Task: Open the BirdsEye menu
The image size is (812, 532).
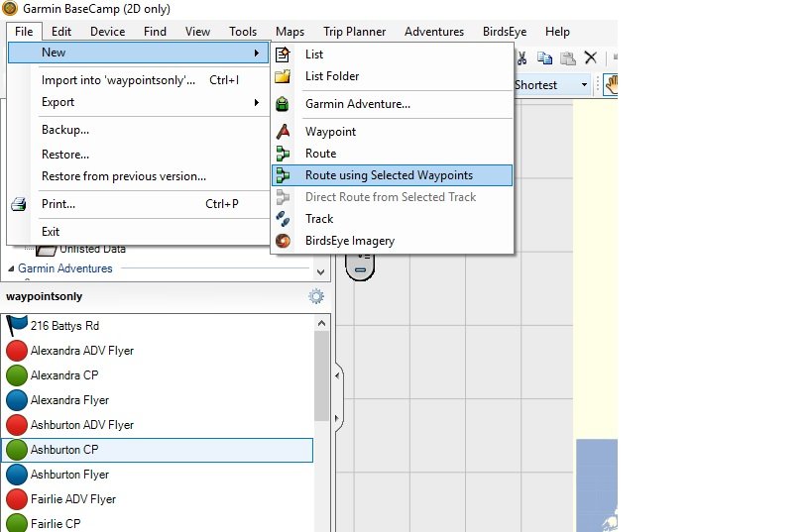Action: [x=505, y=32]
